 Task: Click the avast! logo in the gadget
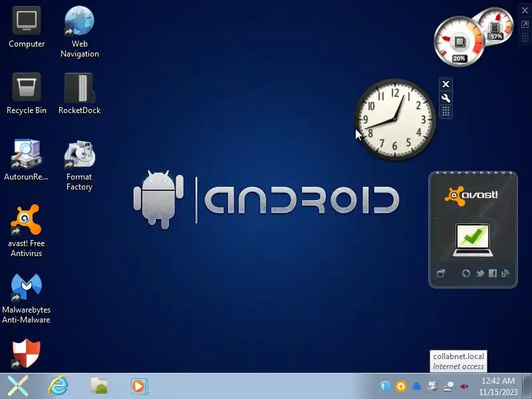[471, 196]
